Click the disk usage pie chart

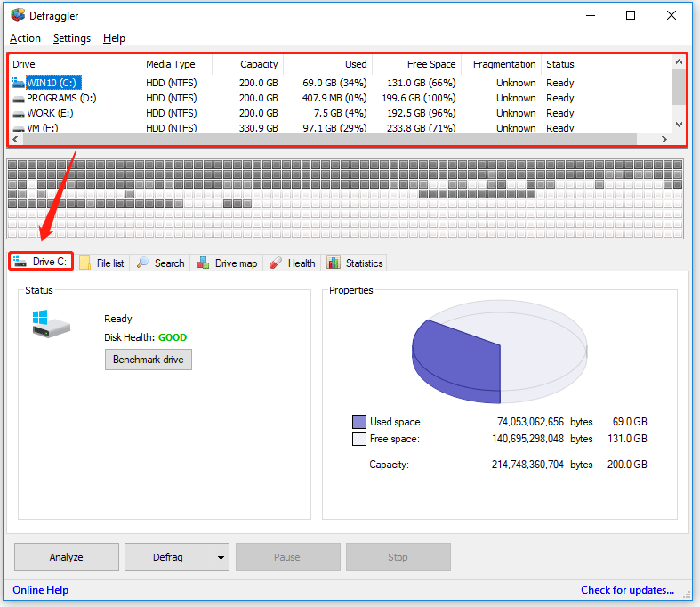pyautogui.click(x=500, y=352)
